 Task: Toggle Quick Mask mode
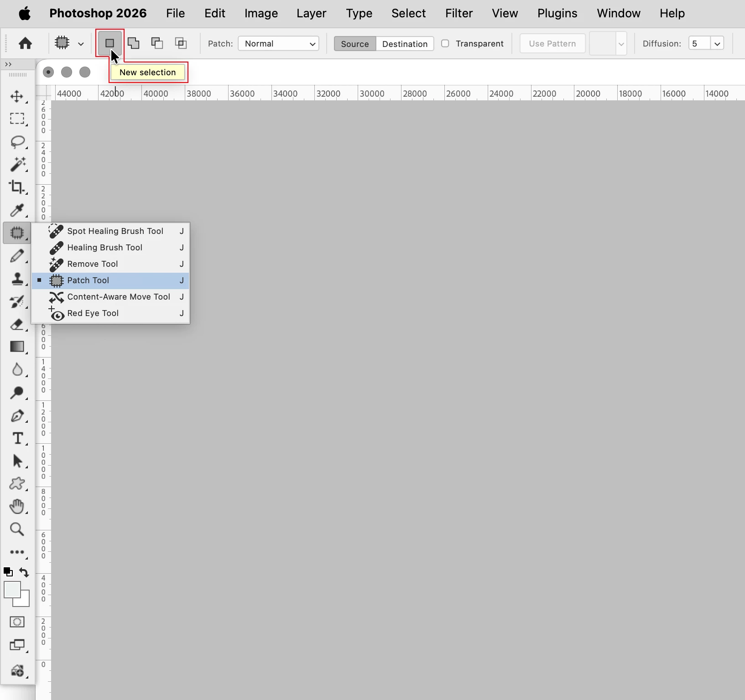[17, 622]
